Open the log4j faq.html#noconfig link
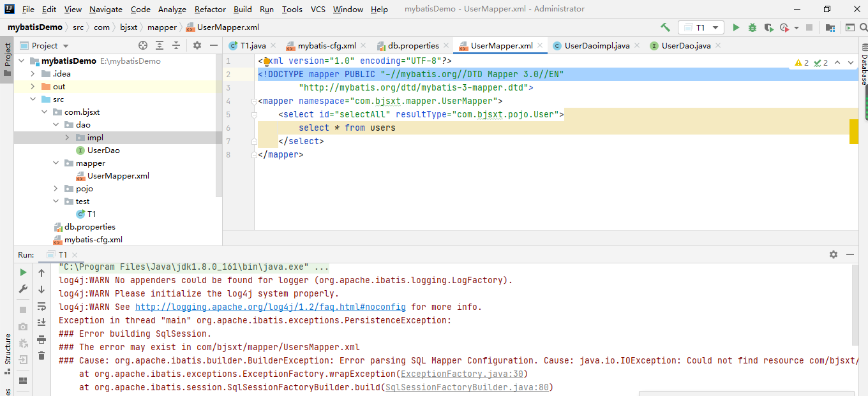This screenshot has height=396, width=868. point(271,307)
